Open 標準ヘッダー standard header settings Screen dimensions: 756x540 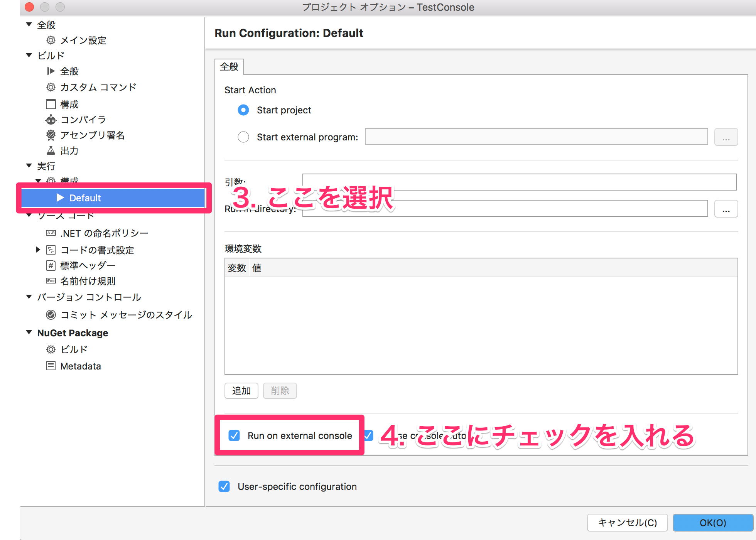coord(51,265)
